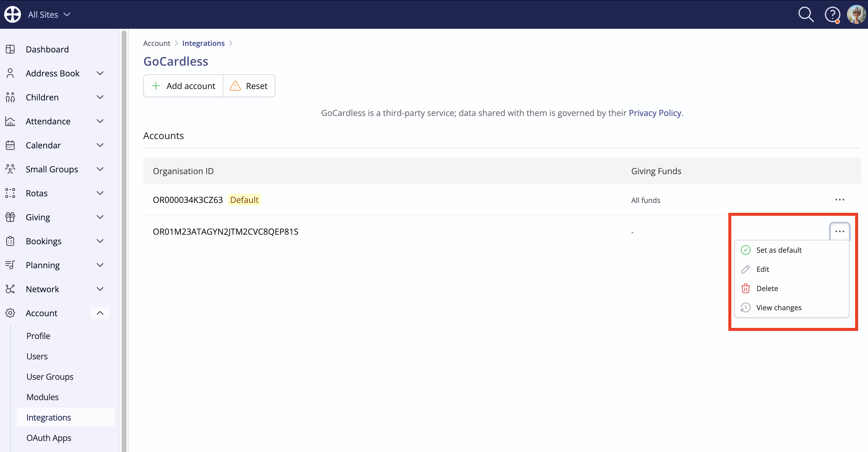Expand the Children section chevron

point(100,97)
